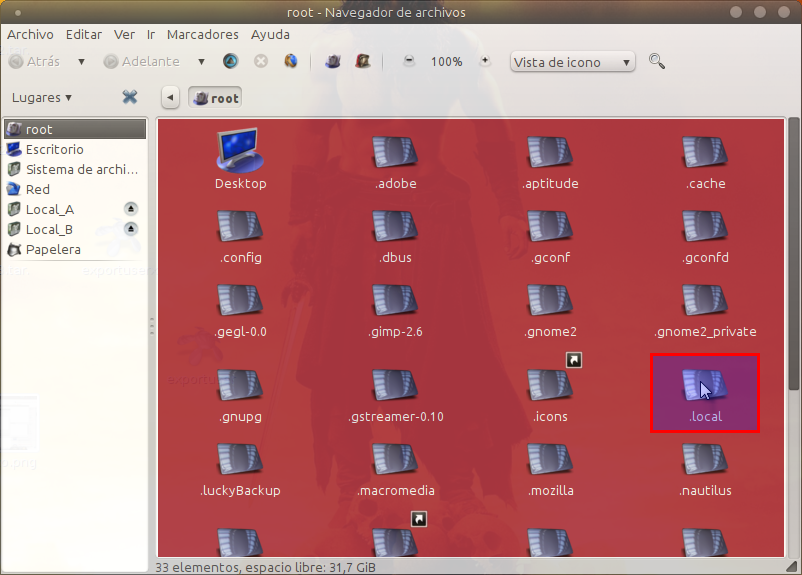Click the path bar left arrow
802x575 pixels.
170,97
